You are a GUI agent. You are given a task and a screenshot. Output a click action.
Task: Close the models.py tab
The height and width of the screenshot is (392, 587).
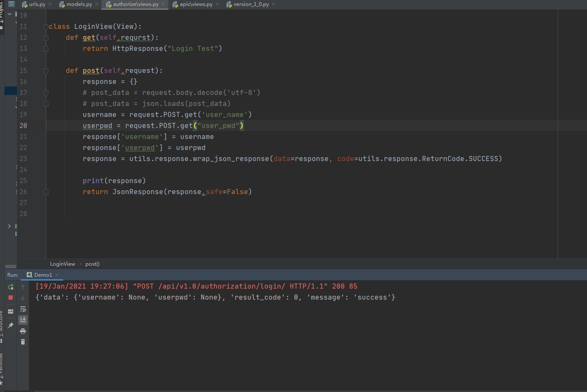97,4
